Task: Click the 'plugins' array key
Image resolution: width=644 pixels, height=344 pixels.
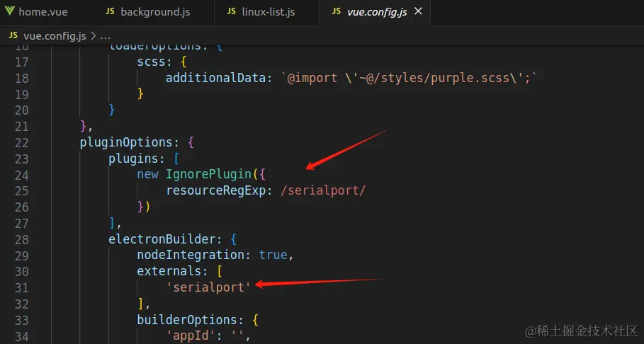Action: point(133,159)
